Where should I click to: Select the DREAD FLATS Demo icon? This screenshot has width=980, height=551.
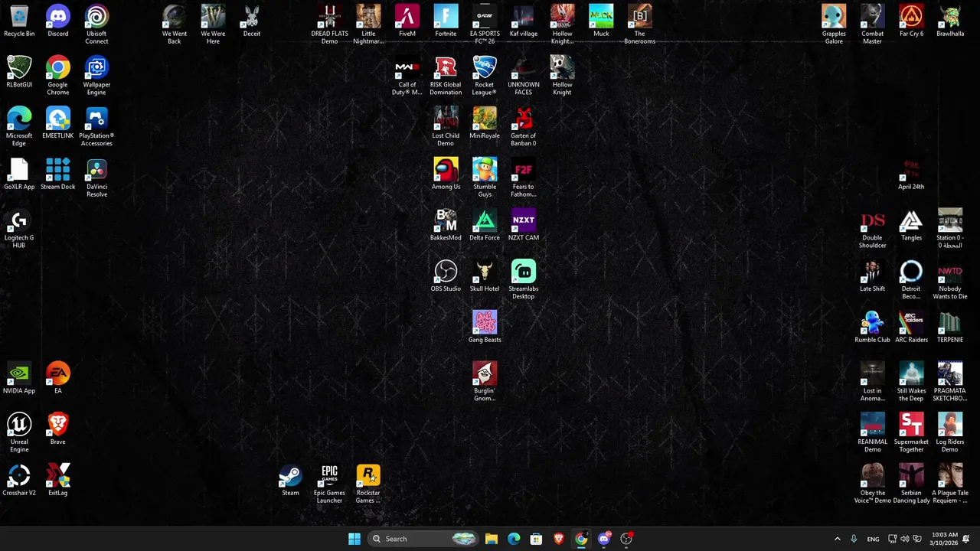pos(329,24)
